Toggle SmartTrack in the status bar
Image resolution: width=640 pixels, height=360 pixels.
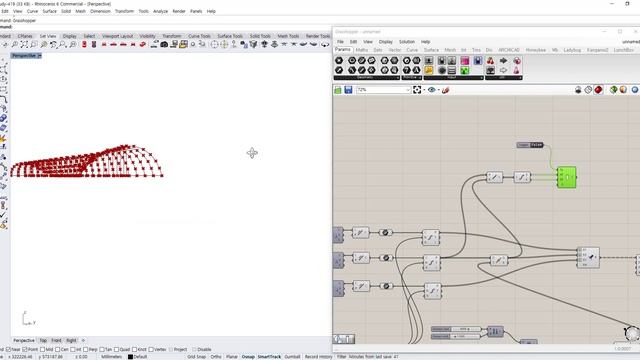269,357
